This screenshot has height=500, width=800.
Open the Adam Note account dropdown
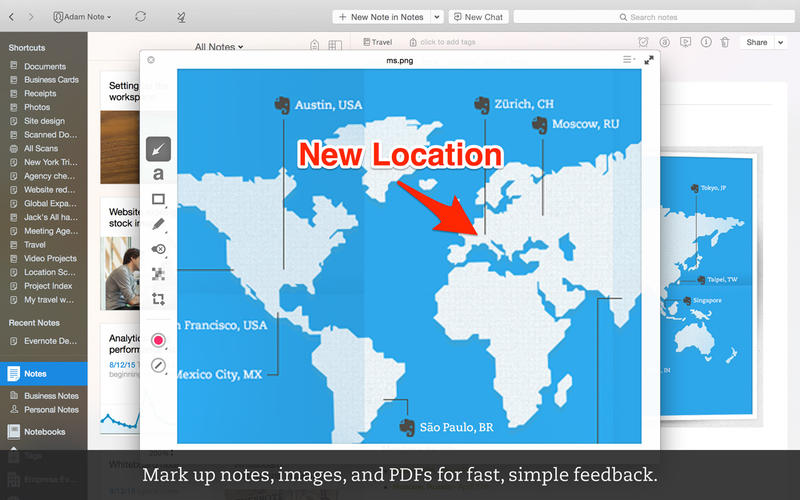point(82,17)
